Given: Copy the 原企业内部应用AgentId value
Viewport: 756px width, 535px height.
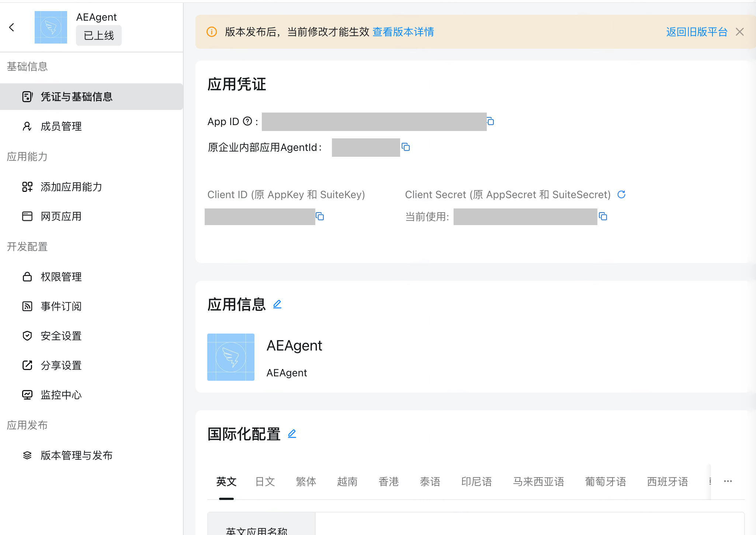Looking at the screenshot, I should (406, 147).
